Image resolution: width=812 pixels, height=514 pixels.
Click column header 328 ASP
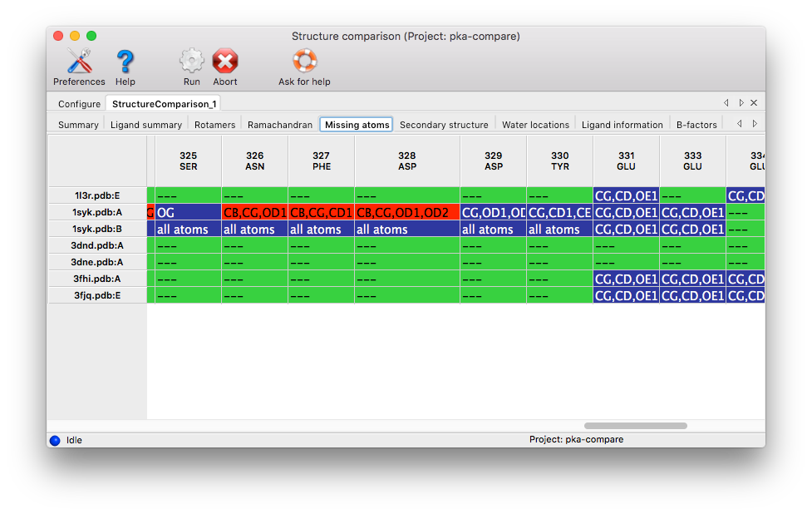pos(406,161)
